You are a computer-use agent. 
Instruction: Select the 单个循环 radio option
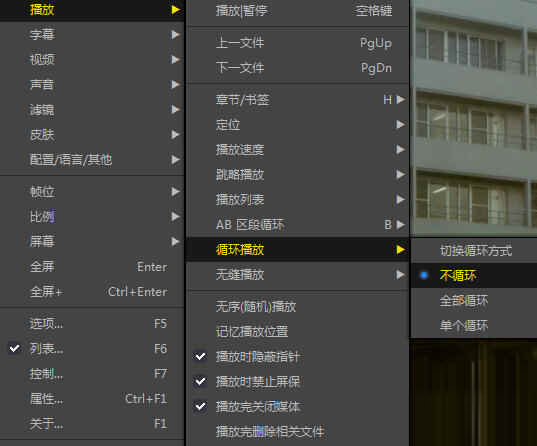click(474, 325)
